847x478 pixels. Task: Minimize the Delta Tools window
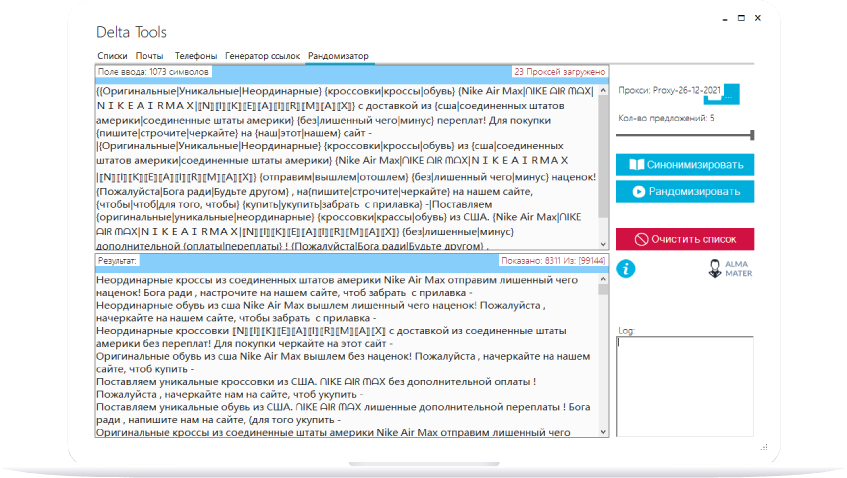coord(724,18)
